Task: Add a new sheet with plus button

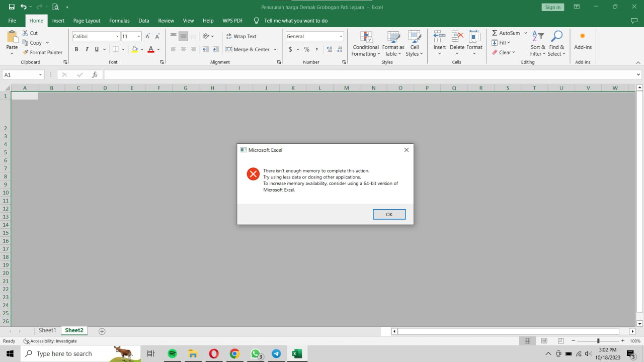Action: [102, 331]
